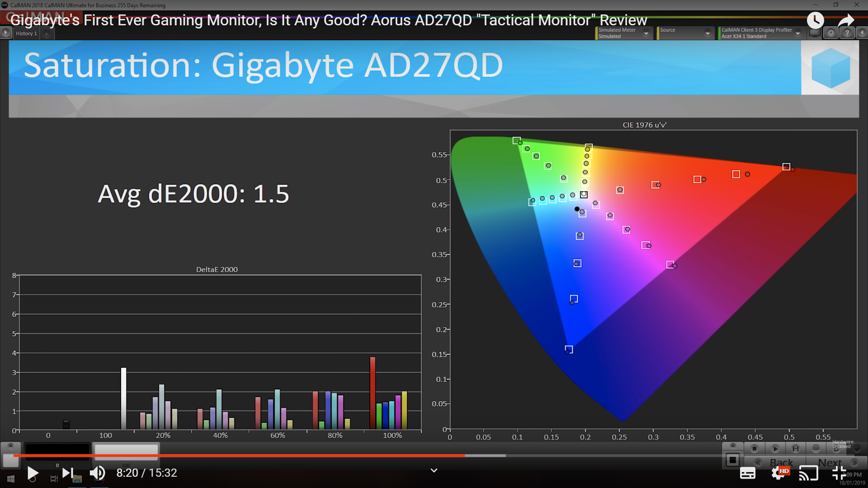The height and width of the screenshot is (488, 868).
Task: Click the Avg dE2000: 1.5 text
Action: [x=193, y=194]
